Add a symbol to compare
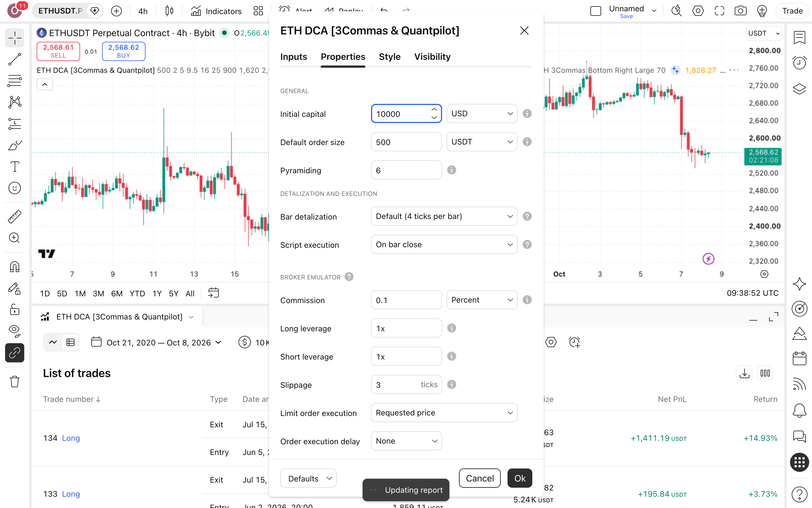Screen dimensions: 812x508 click(x=116, y=11)
